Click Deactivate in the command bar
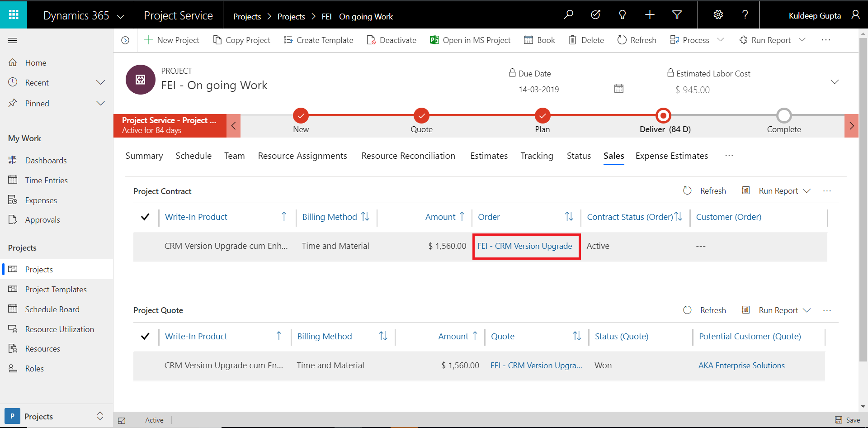This screenshot has width=868, height=428. [x=392, y=40]
